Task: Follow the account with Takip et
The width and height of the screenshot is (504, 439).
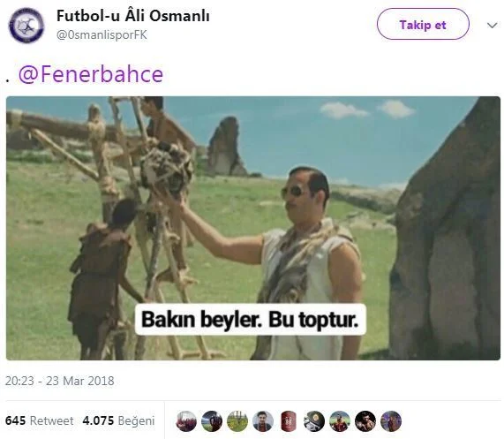Action: [423, 24]
